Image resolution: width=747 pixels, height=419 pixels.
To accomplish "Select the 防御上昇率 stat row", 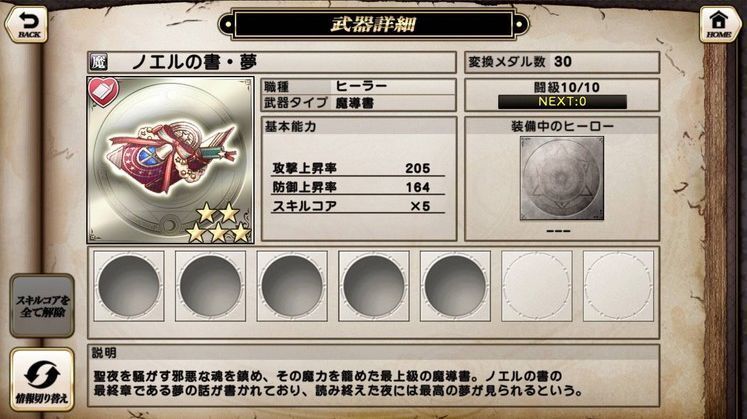I will pos(357,187).
